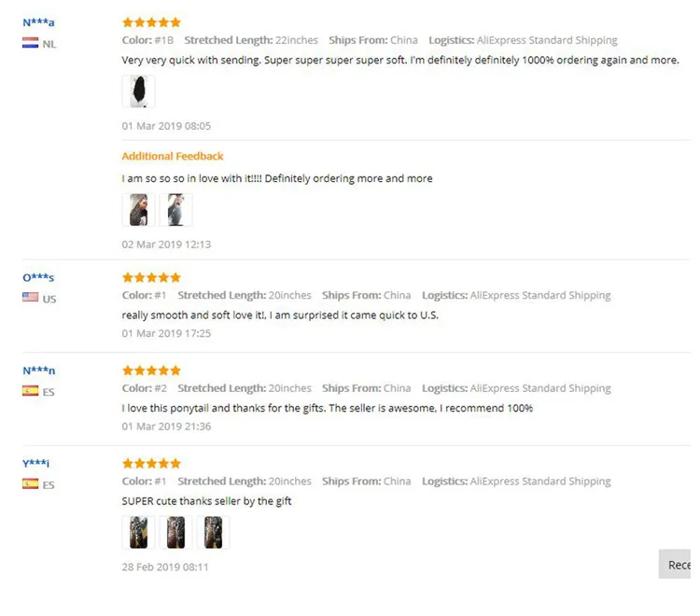Click reviewer name Y***i
Screen dimensions: 700x616
[36, 463]
